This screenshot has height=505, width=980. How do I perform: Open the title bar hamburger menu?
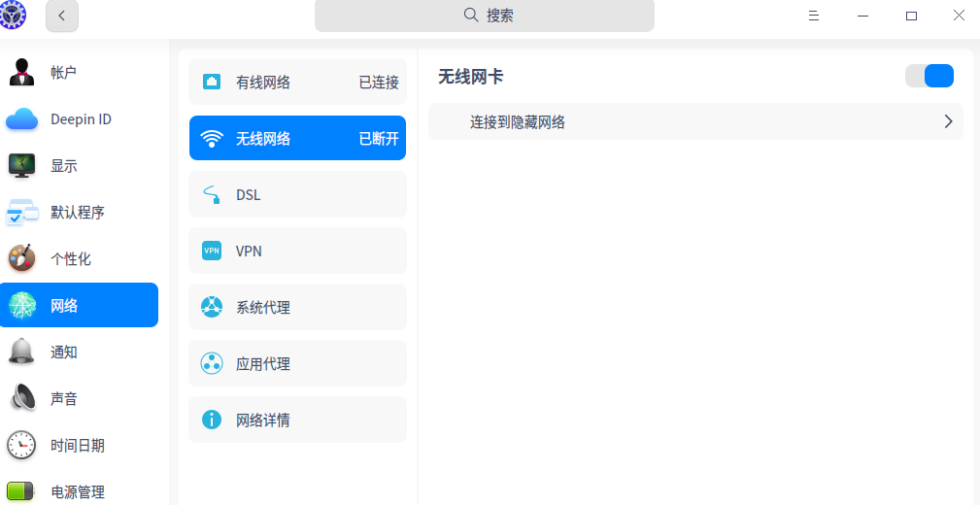point(814,16)
